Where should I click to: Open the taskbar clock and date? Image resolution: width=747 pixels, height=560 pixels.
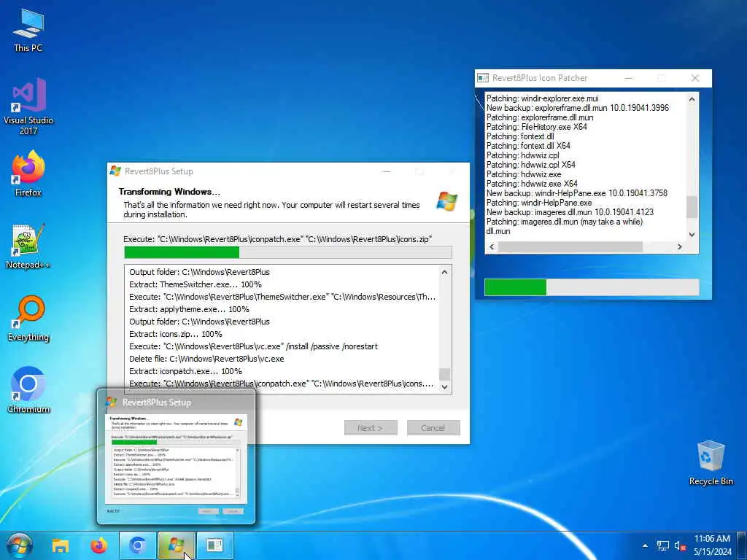coord(712,545)
